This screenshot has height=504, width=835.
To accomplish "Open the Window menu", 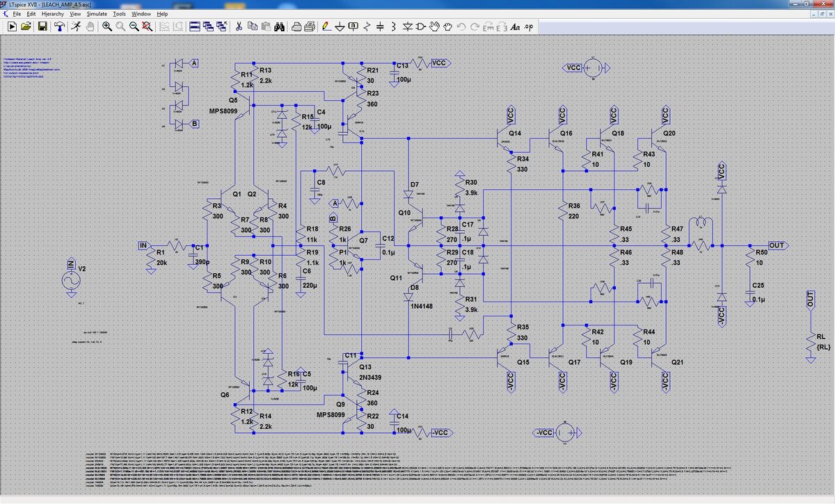I will (141, 14).
